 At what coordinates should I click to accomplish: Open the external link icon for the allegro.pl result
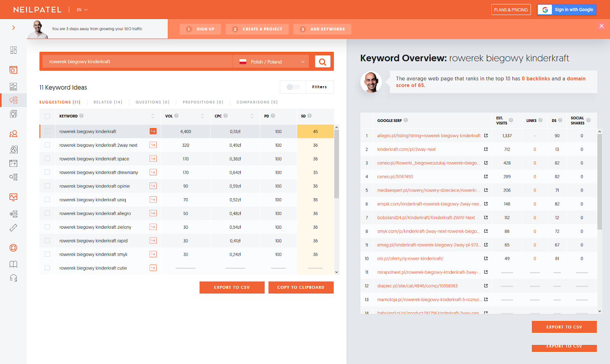(486, 135)
